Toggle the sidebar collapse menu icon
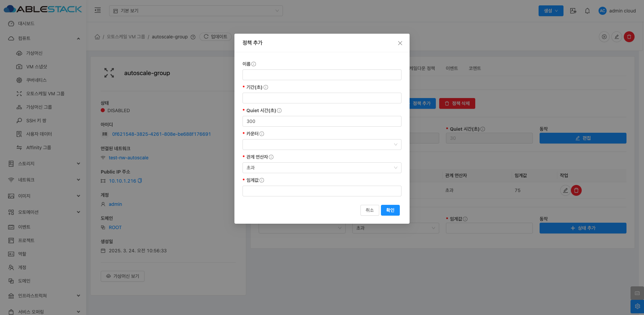Screen dimensions: 644x315 click(x=98, y=10)
